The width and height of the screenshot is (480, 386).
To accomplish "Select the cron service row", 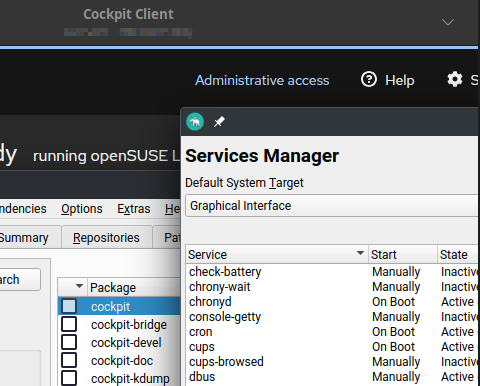I will point(332,332).
